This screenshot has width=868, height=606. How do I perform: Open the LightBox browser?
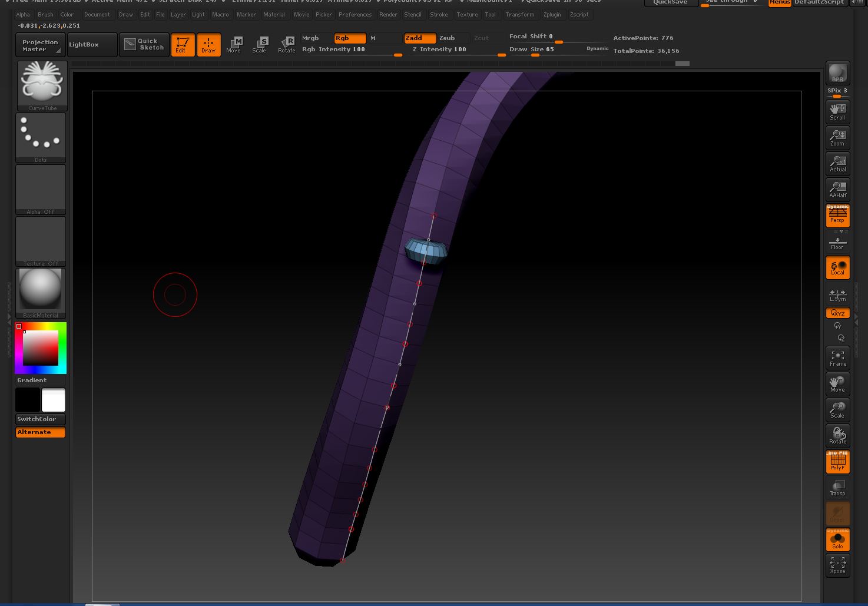(92, 45)
